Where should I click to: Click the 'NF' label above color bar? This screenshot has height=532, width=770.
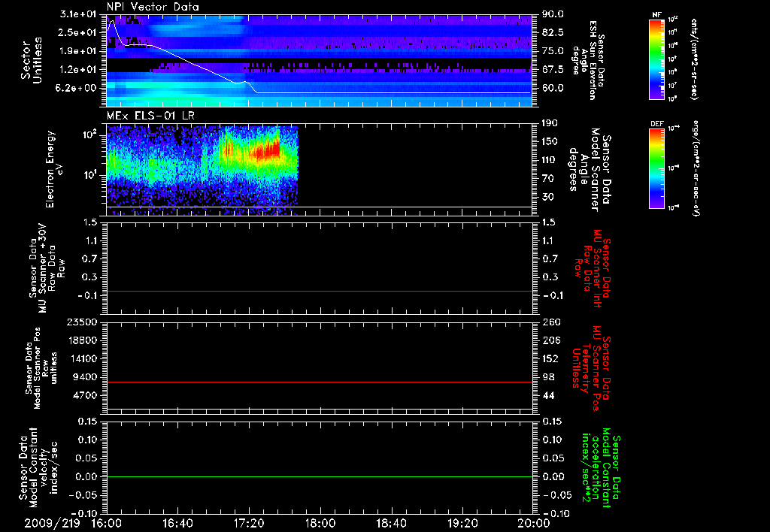click(x=656, y=15)
